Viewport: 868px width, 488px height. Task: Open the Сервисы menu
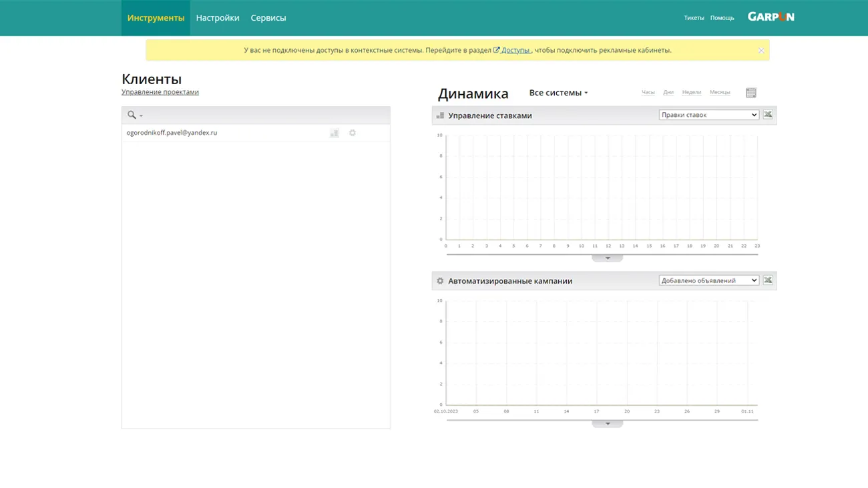(x=268, y=18)
